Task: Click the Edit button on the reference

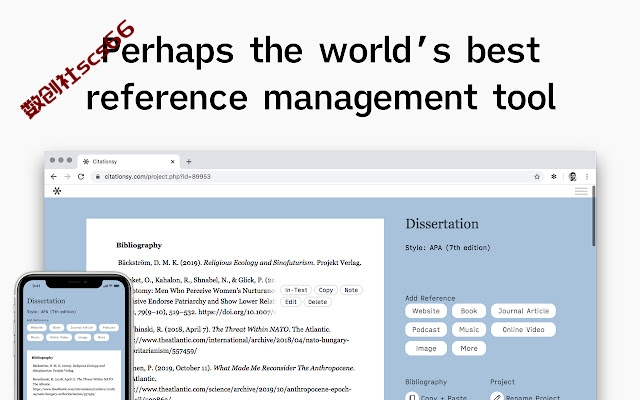Action: [291, 302]
